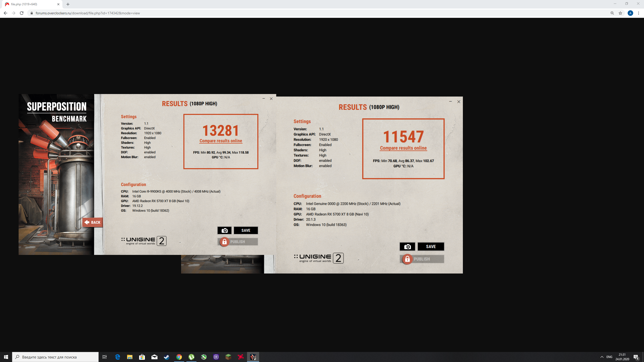Image resolution: width=644 pixels, height=362 pixels.
Task: Switch to Chrome in the taskbar
Action: coord(179,357)
